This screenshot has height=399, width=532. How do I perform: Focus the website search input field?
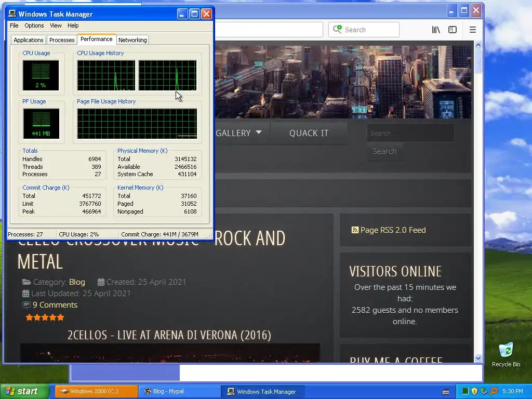tap(410, 133)
